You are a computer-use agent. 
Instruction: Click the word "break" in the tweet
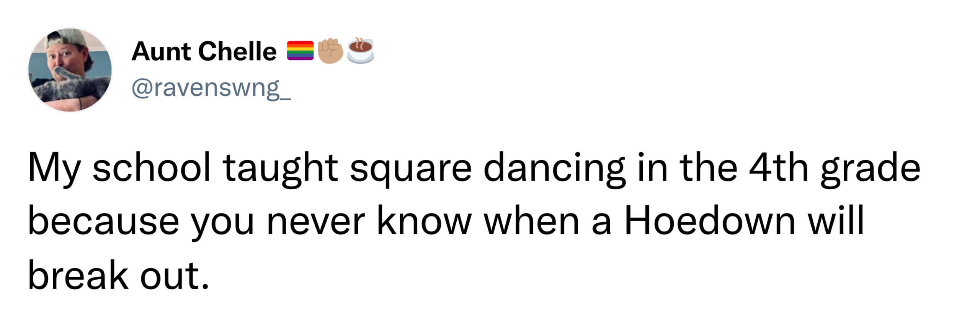tap(78, 276)
